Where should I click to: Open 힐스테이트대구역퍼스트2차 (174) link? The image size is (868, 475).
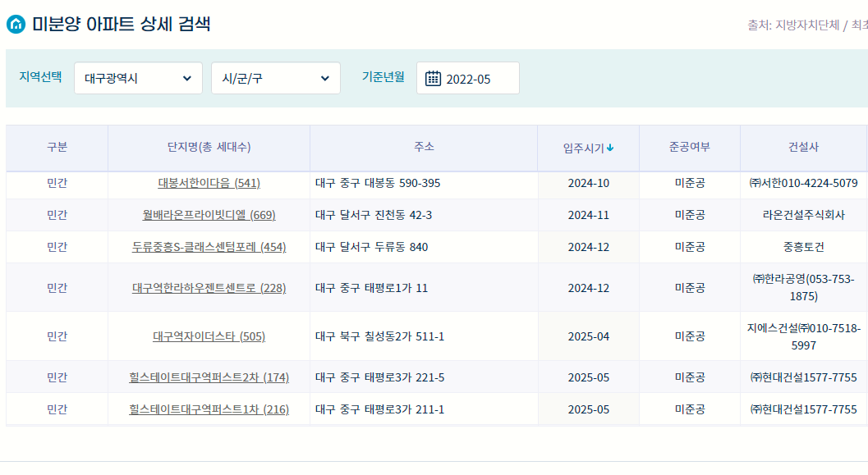point(209,377)
